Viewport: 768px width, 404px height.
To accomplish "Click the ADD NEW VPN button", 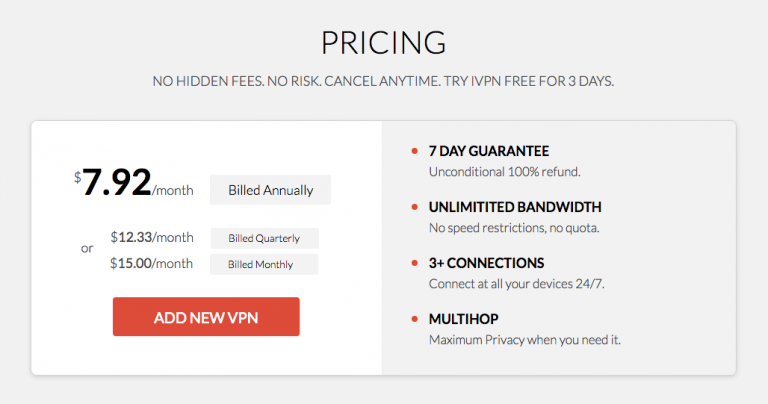I will 206,317.
